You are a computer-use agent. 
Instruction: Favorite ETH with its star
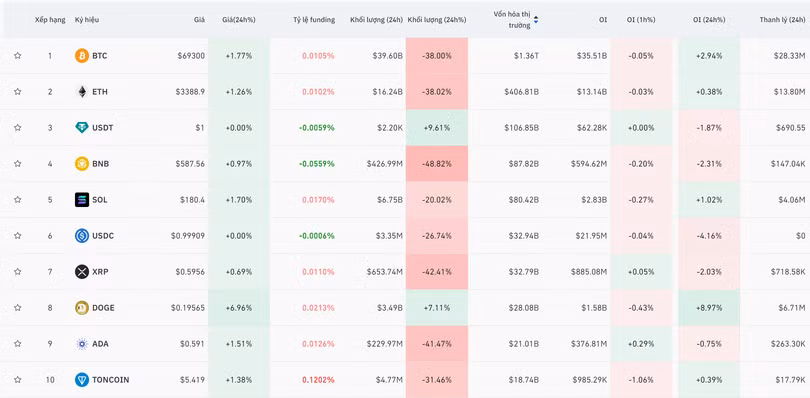(18, 91)
